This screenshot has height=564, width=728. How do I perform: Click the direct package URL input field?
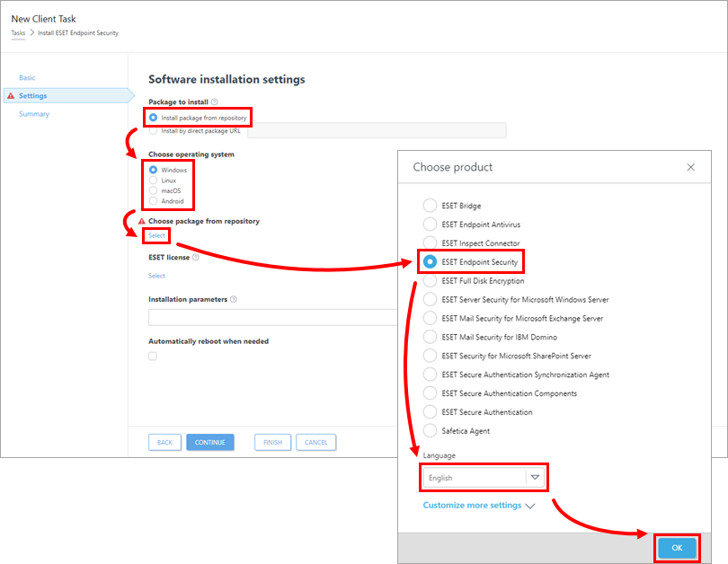[377, 130]
